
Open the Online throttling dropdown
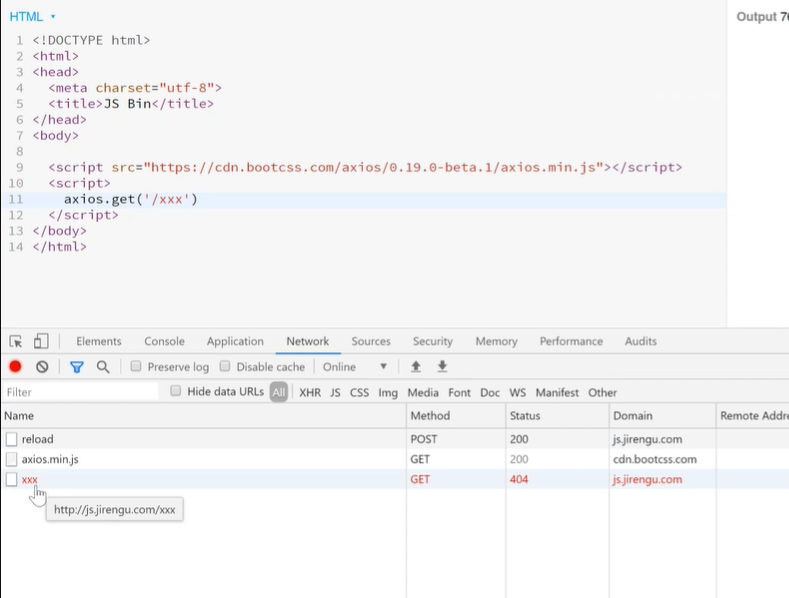click(355, 367)
